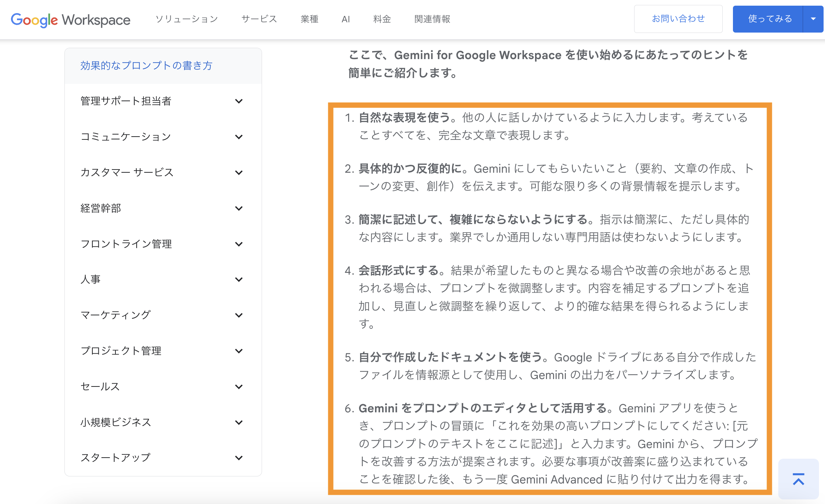Expand the 人事 chevron
The image size is (825, 504).
pyautogui.click(x=239, y=280)
